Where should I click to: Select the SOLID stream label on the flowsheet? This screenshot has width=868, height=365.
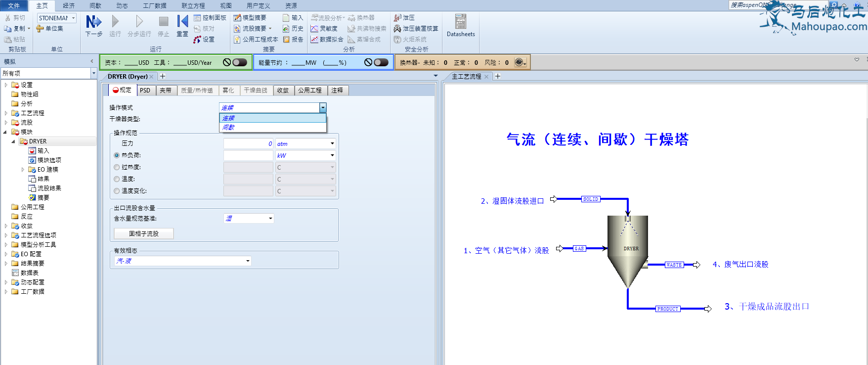[591, 199]
